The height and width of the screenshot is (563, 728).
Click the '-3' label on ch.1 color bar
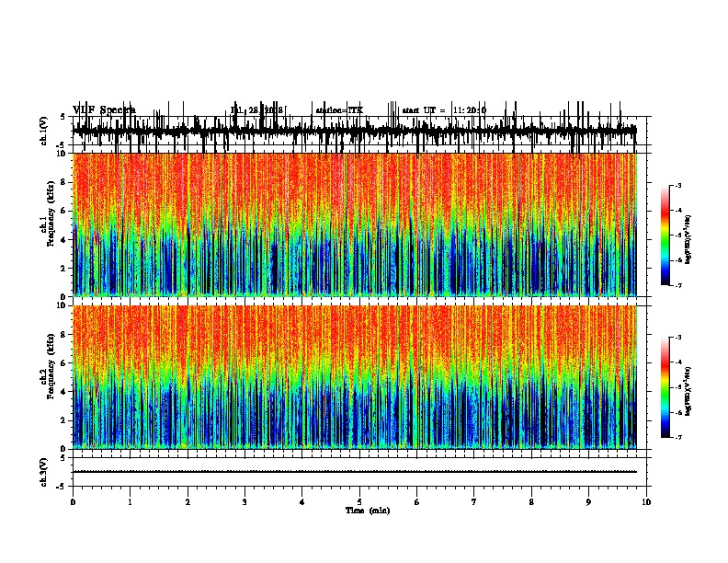tap(678, 185)
